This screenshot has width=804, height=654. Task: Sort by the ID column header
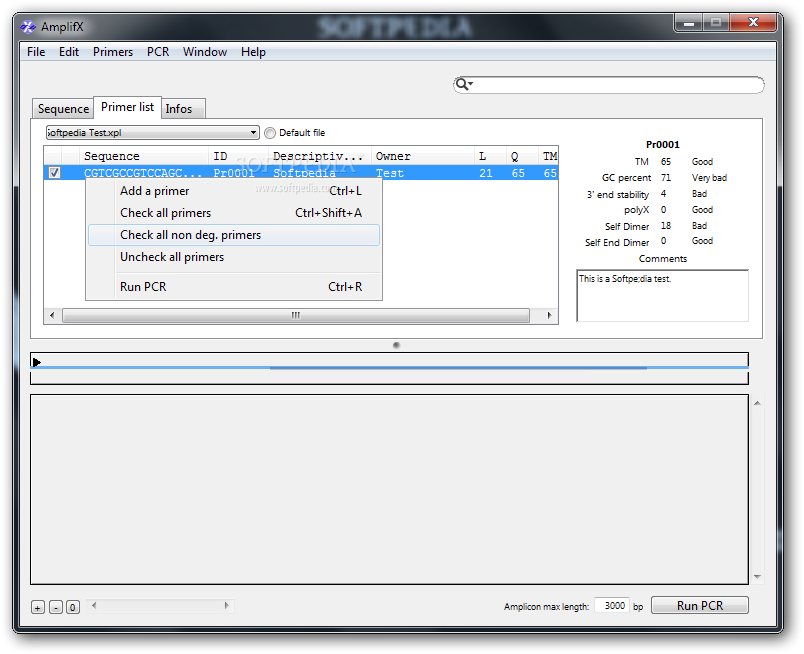point(238,156)
